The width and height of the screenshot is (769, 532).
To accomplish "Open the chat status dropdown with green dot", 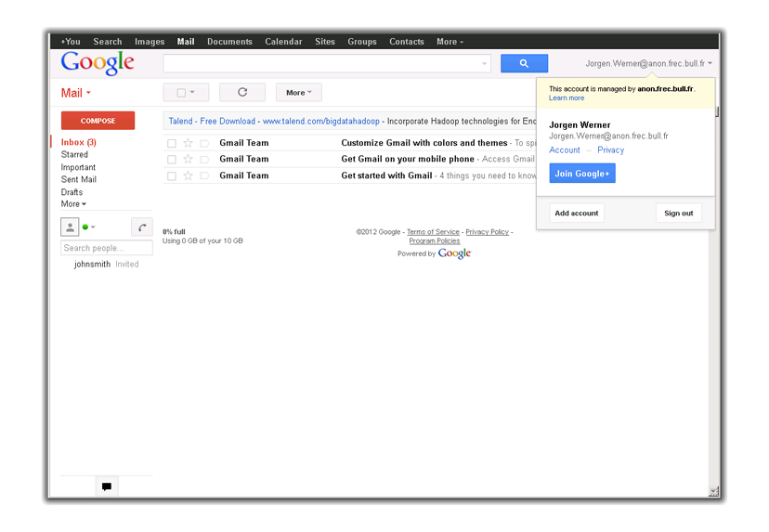I will (x=89, y=227).
